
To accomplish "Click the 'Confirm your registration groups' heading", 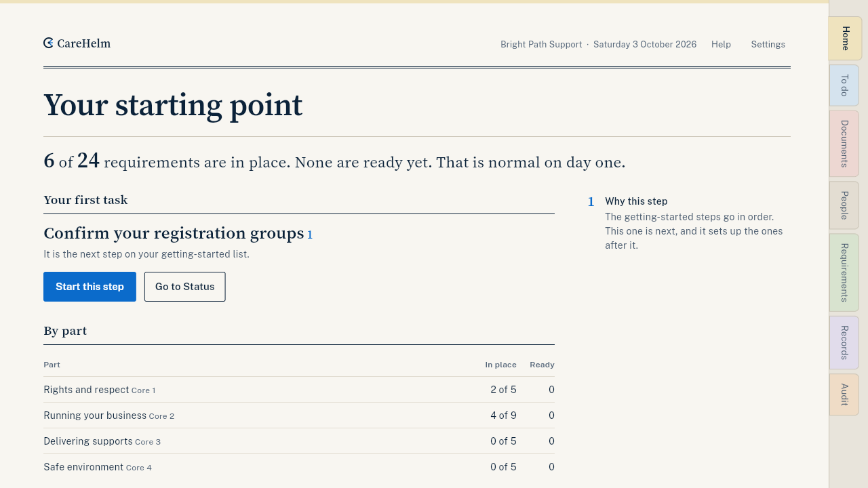I will [174, 233].
